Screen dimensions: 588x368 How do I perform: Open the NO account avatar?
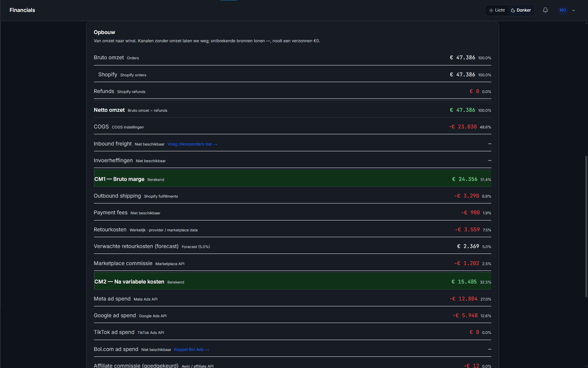[x=563, y=10]
